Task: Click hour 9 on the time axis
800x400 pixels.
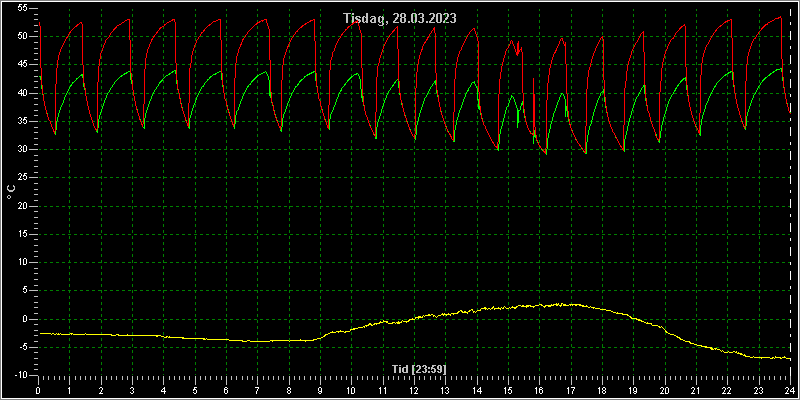Action: coord(320,390)
